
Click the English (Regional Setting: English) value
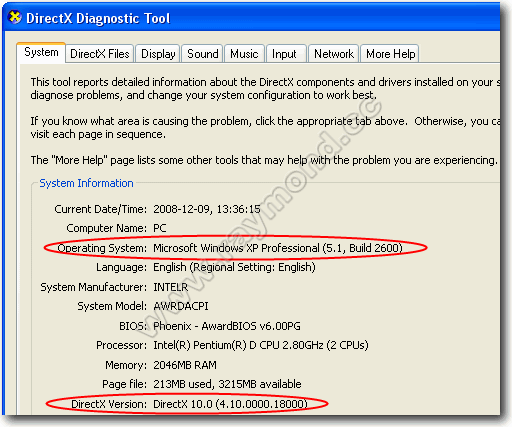[x=234, y=267]
